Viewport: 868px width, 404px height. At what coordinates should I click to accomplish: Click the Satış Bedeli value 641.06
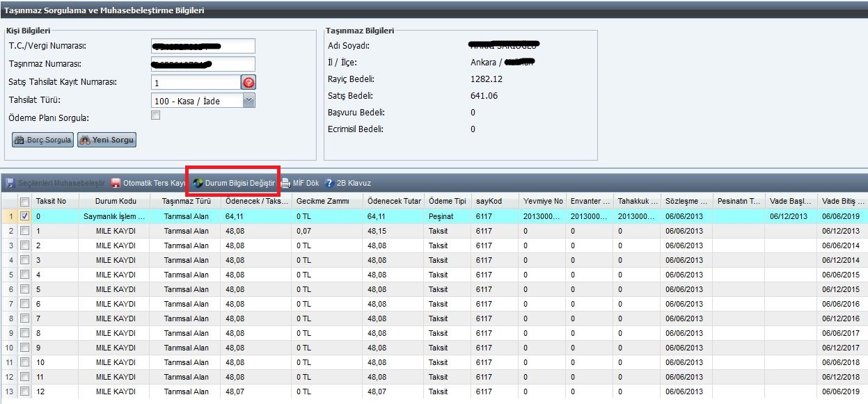click(484, 95)
